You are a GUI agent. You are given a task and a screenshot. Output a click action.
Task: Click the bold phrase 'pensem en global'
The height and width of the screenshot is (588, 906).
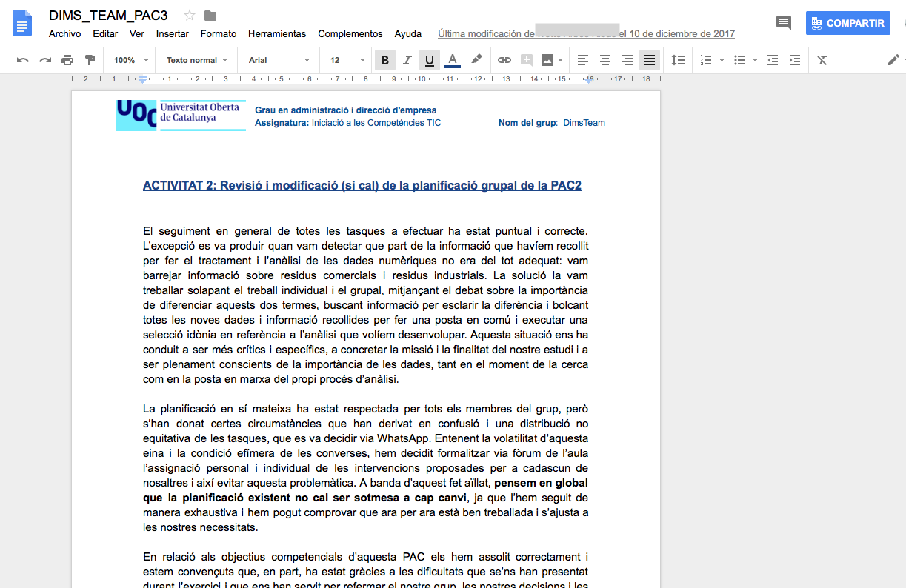[x=542, y=483]
